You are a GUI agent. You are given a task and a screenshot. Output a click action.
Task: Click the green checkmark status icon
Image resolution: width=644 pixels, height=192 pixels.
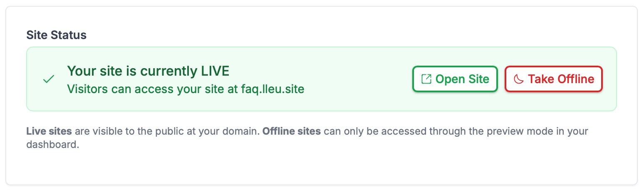(49, 79)
